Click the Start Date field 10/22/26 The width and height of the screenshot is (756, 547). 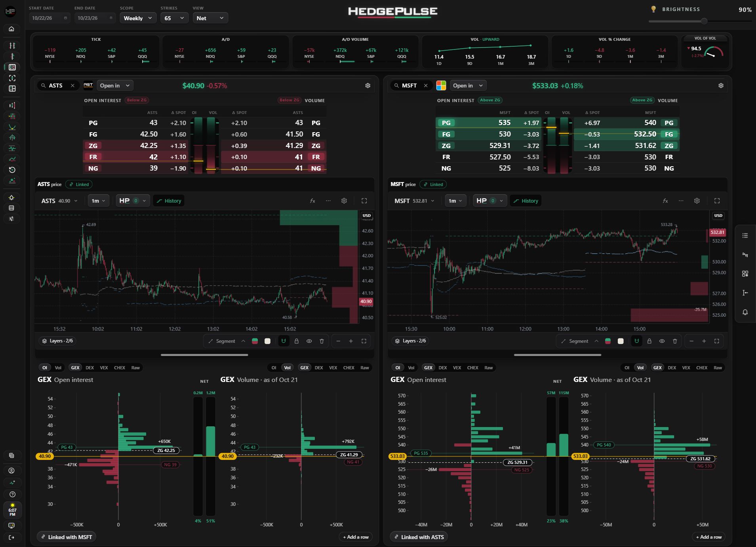[x=50, y=18]
